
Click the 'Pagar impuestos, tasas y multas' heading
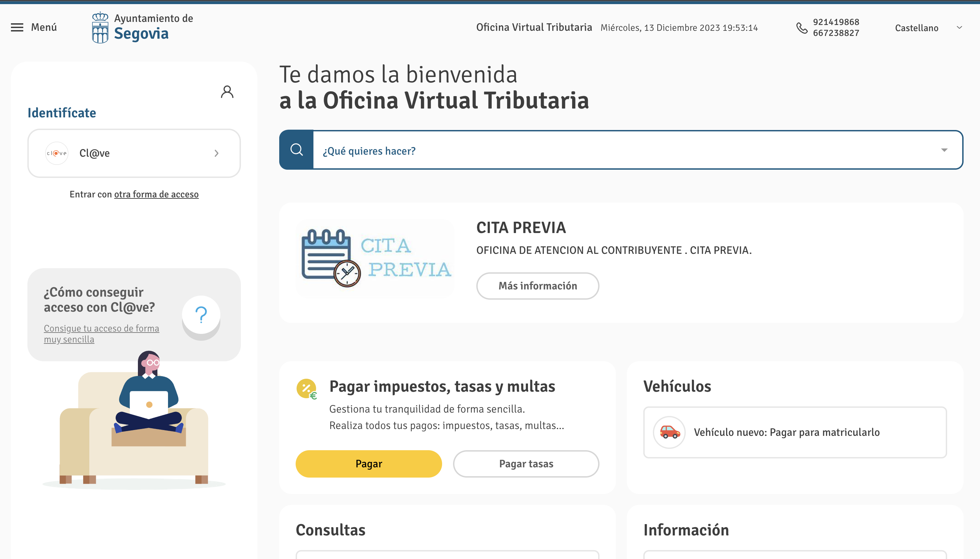pyautogui.click(x=442, y=386)
